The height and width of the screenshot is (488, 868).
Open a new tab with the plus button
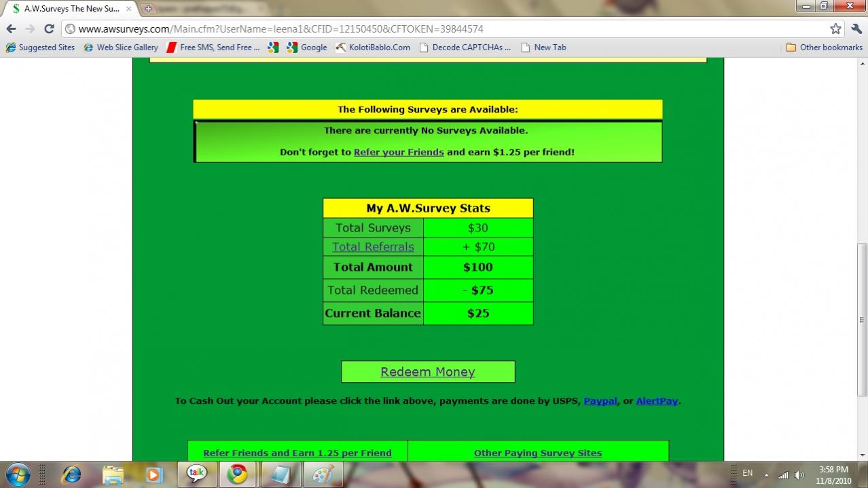click(148, 9)
